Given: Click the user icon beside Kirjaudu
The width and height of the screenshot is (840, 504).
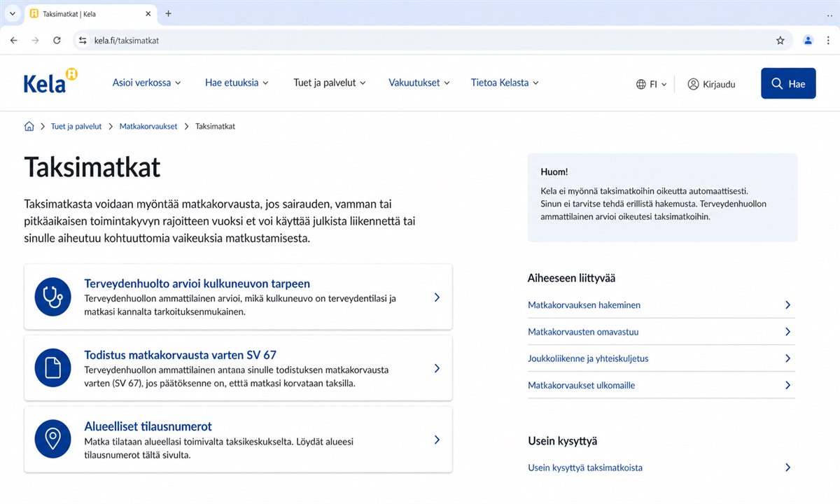Looking at the screenshot, I should coord(693,84).
